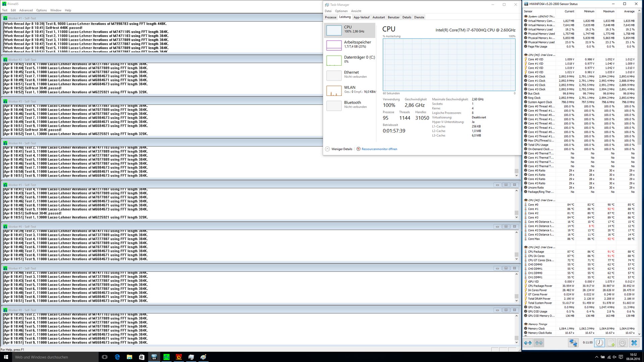Click the muted volume tray icon

pos(614,357)
